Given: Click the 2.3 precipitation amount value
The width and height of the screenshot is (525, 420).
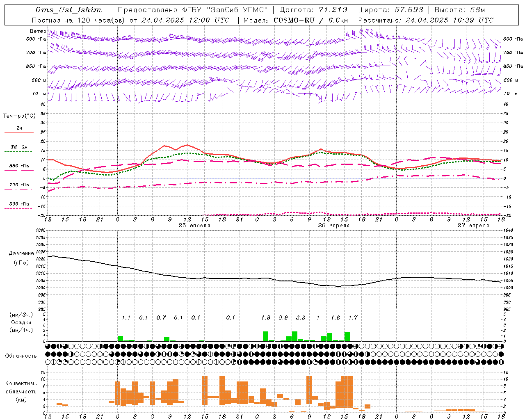Looking at the screenshot, I should pyautogui.click(x=301, y=317).
